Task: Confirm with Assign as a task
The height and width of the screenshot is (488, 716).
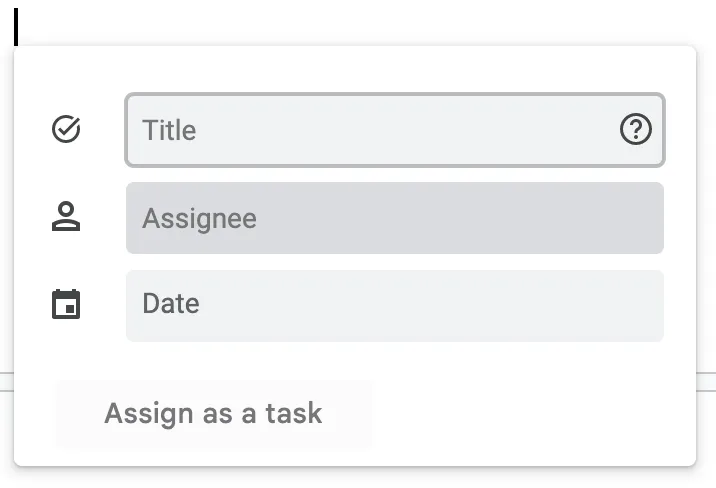Action: 213,414
